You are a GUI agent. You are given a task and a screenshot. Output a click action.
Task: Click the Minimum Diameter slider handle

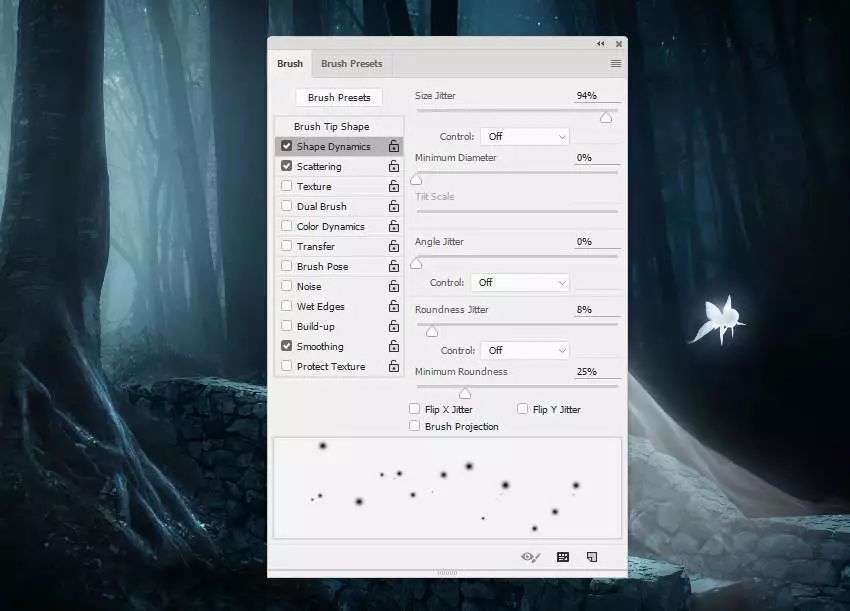coord(416,179)
